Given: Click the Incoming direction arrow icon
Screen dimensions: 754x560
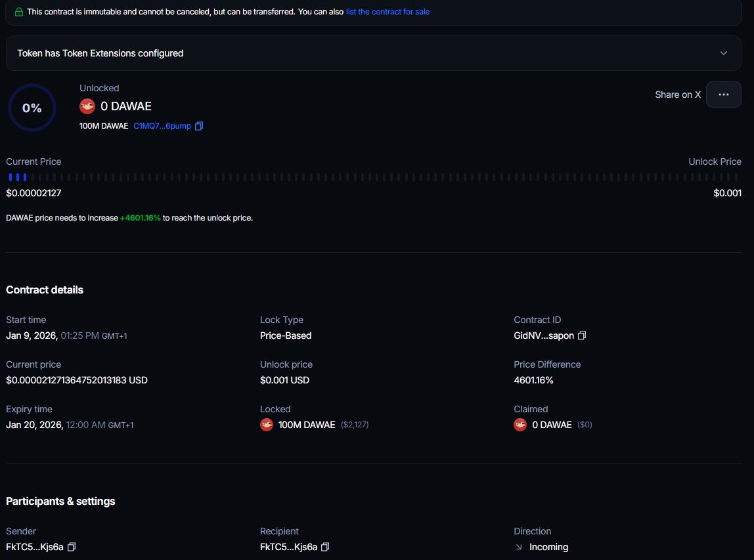Looking at the screenshot, I should pos(519,547).
